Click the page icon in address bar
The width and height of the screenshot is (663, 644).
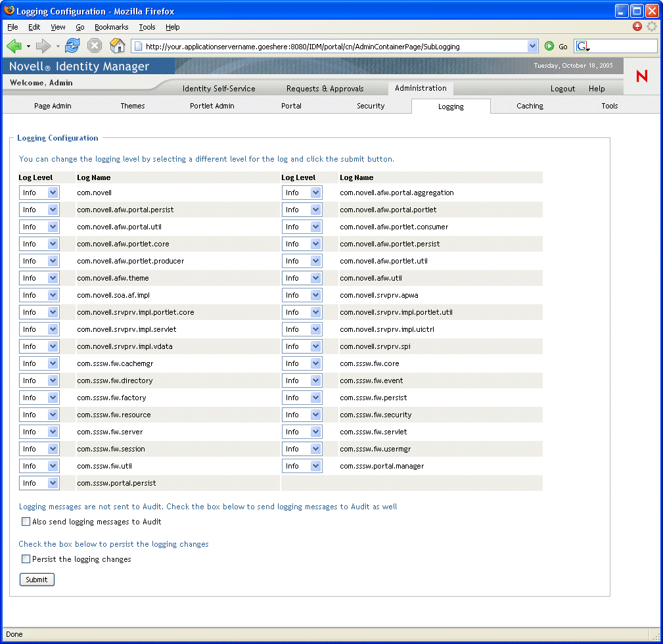tap(138, 46)
